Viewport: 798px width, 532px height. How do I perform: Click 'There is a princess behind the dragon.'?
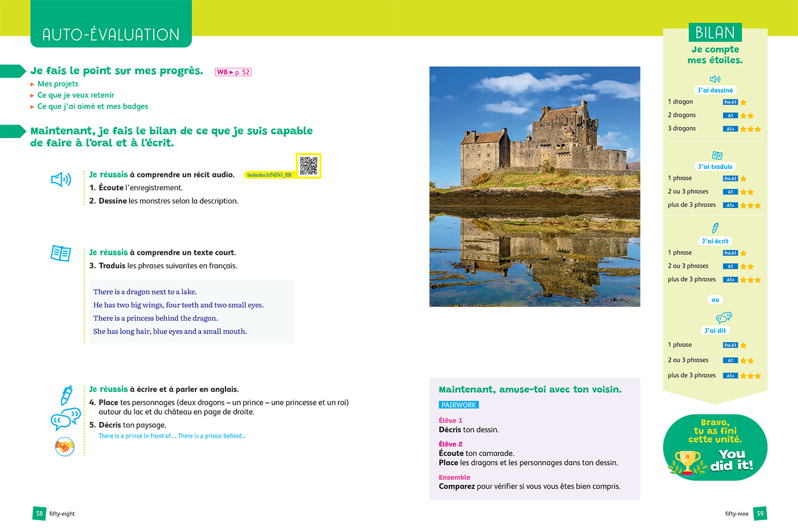coord(156,319)
